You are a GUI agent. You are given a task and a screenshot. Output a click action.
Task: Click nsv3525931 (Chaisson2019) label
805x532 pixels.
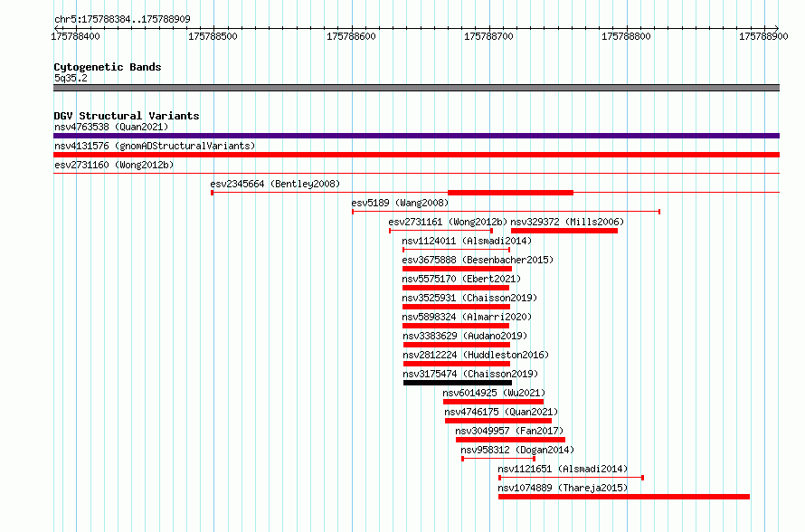coord(469,298)
